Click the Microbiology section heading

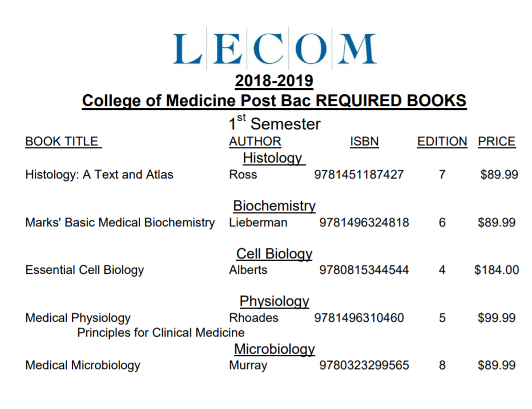click(x=274, y=349)
